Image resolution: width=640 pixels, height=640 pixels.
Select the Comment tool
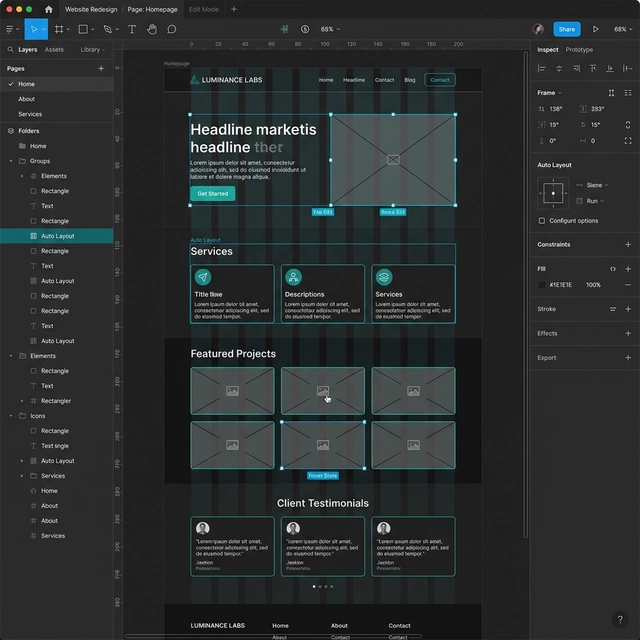pos(172,29)
